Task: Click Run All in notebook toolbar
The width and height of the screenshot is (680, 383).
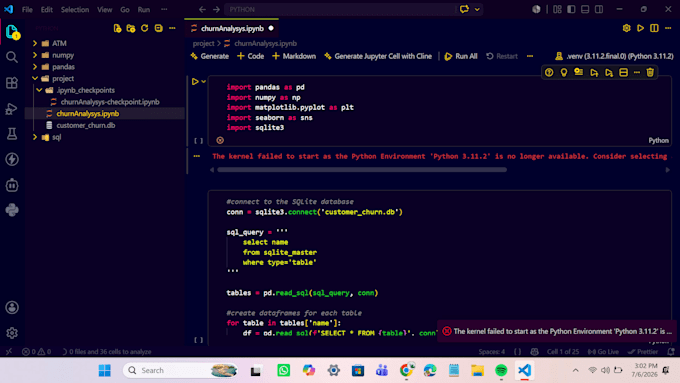Action: click(x=461, y=56)
